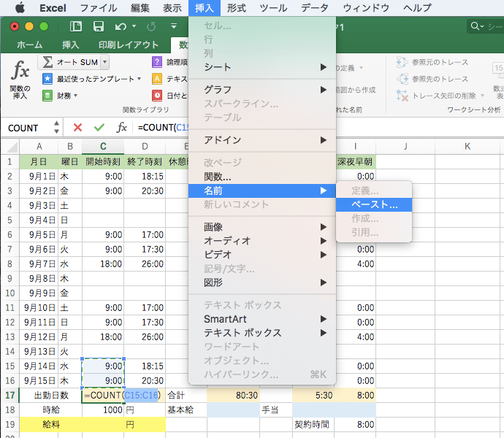Open the ウィンドウ menu

click(366, 8)
